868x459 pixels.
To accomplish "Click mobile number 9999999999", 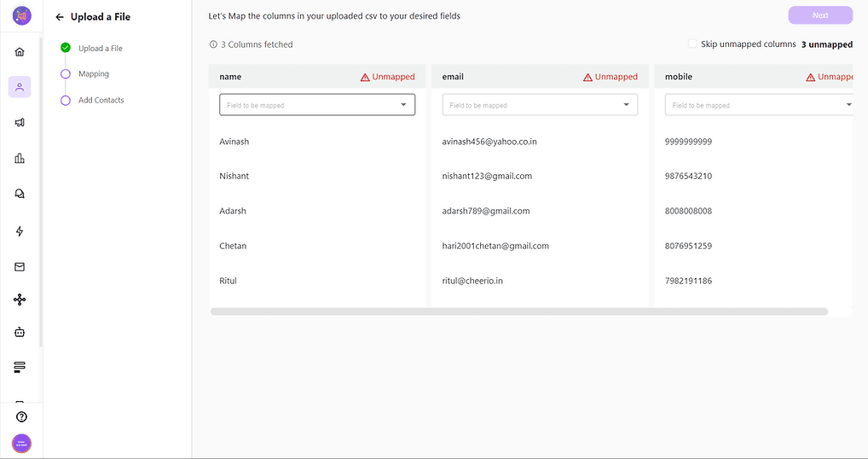I will point(689,142).
